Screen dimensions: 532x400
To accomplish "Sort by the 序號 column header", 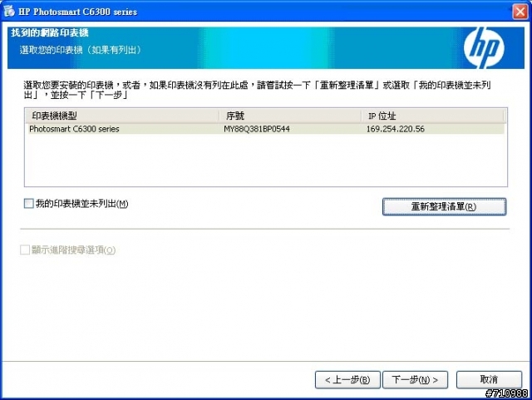I will (x=290, y=116).
